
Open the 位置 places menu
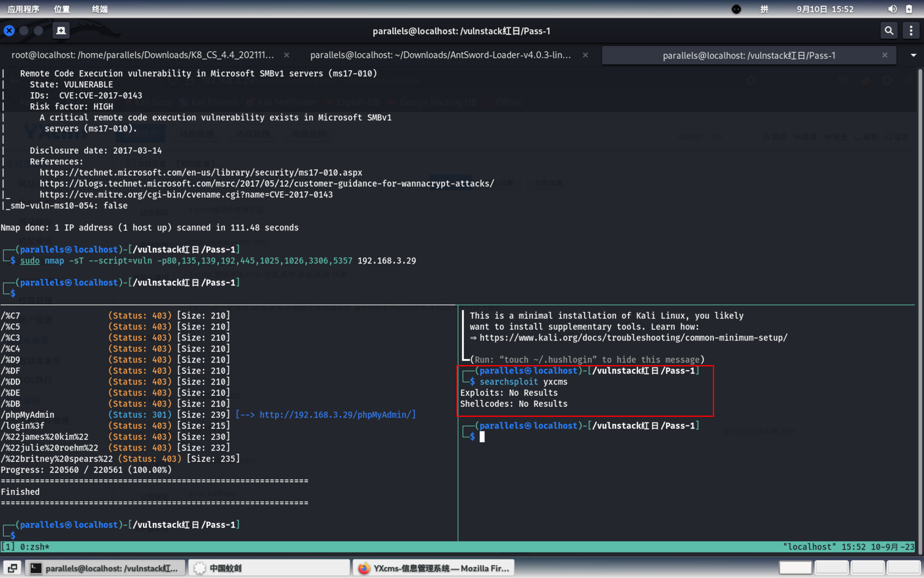pyautogui.click(x=61, y=9)
